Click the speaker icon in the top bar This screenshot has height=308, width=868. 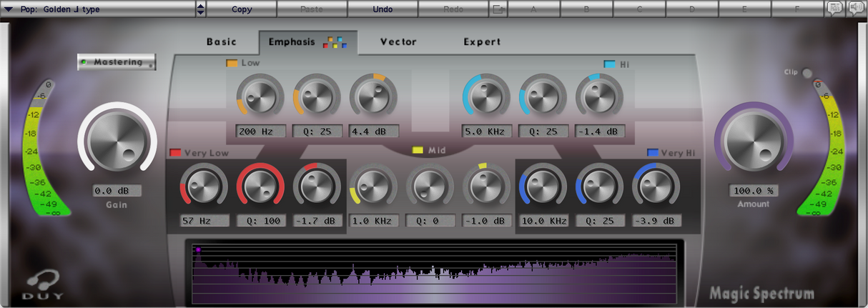pos(855,9)
